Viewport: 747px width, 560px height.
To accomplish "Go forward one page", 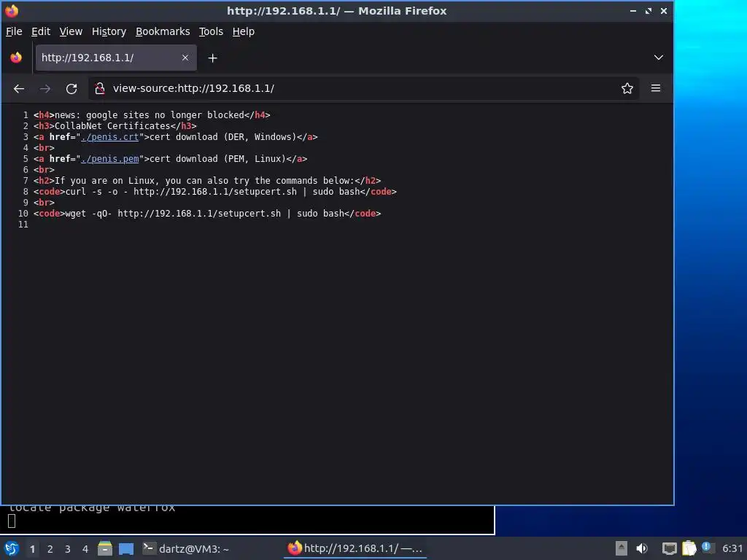I will pyautogui.click(x=45, y=88).
